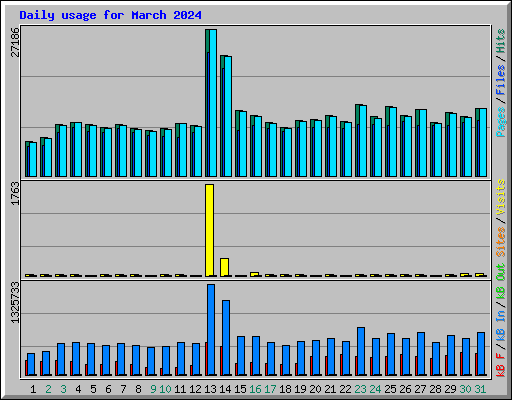Screen dimensions: 512x400
Task: Click the day 18 x-axis label
Action: [x=285, y=389]
